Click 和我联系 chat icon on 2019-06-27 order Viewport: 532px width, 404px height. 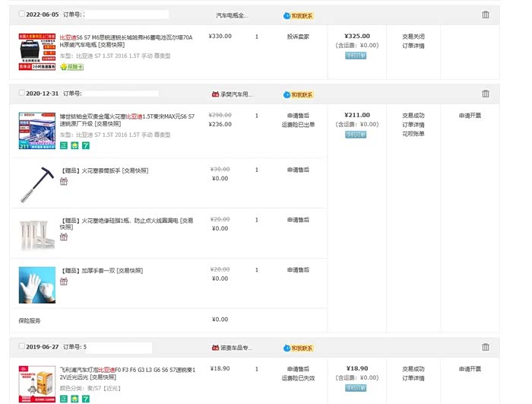[298, 348]
